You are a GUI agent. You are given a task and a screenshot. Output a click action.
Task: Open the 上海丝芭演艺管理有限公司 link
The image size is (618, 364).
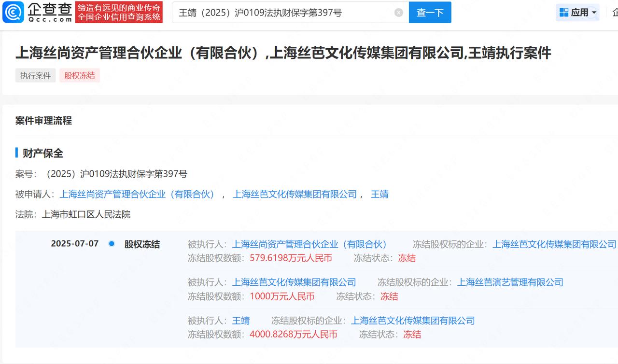point(511,282)
